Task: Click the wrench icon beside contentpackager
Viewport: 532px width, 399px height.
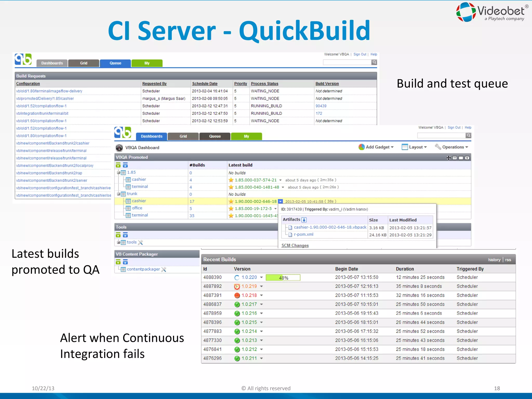Action: [164, 269]
